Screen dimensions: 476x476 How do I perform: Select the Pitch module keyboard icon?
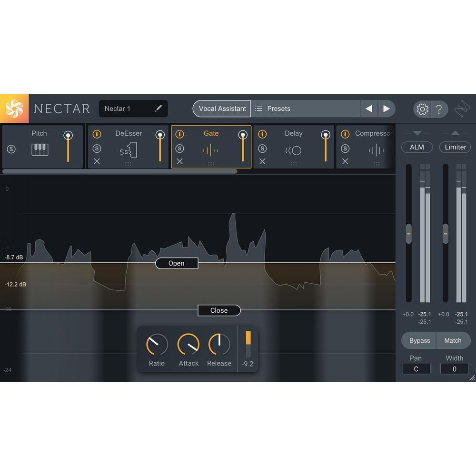coord(39,150)
